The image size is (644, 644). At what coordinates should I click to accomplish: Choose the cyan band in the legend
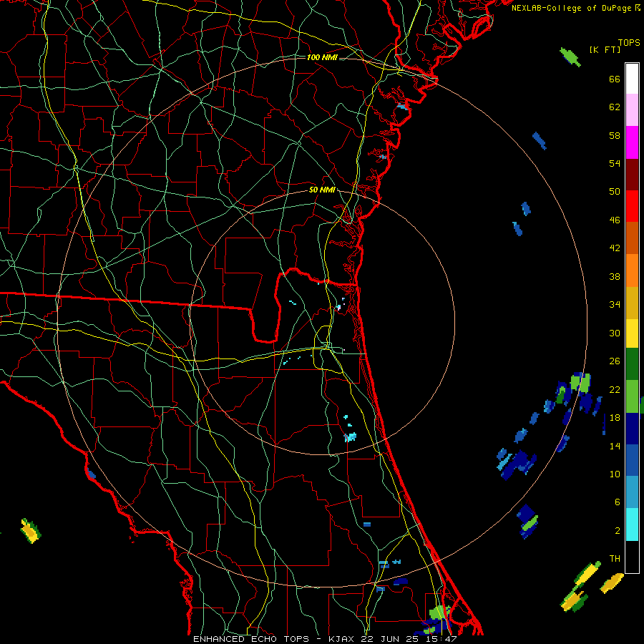tap(632, 525)
